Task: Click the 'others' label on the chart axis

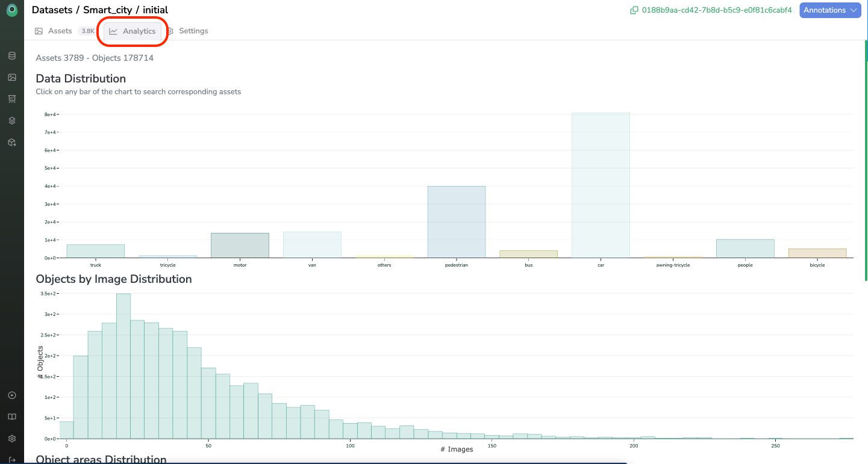Action: pos(384,265)
